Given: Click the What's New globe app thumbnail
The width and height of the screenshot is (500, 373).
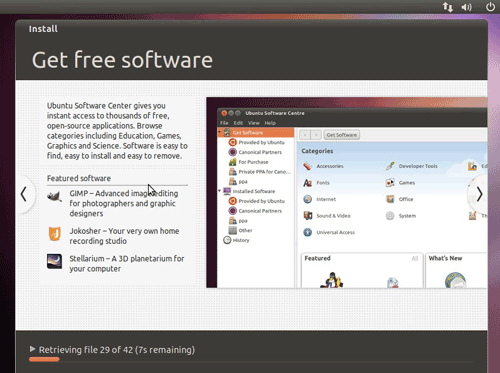Looking at the screenshot, I should click(455, 280).
